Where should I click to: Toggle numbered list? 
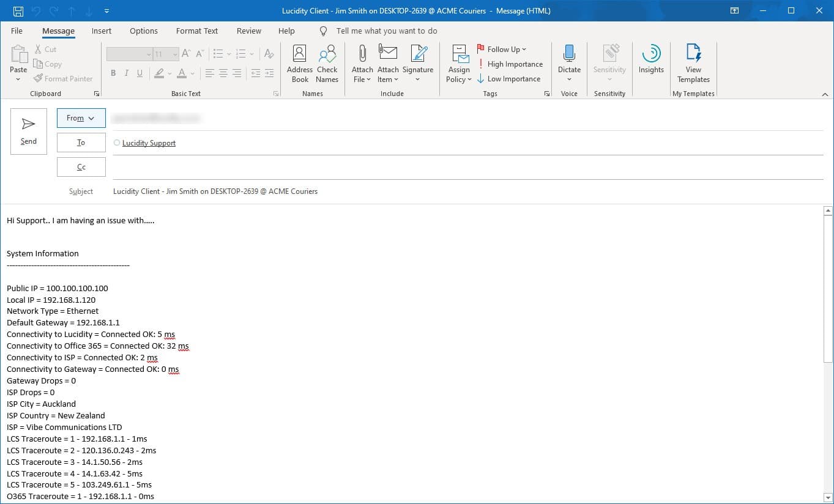(x=240, y=54)
